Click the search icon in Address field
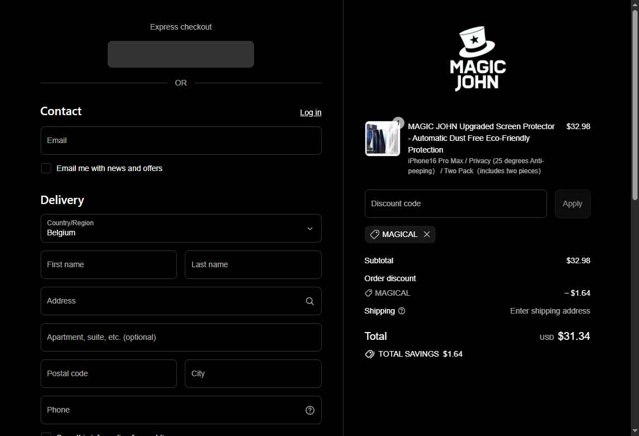639x436 pixels. point(310,301)
